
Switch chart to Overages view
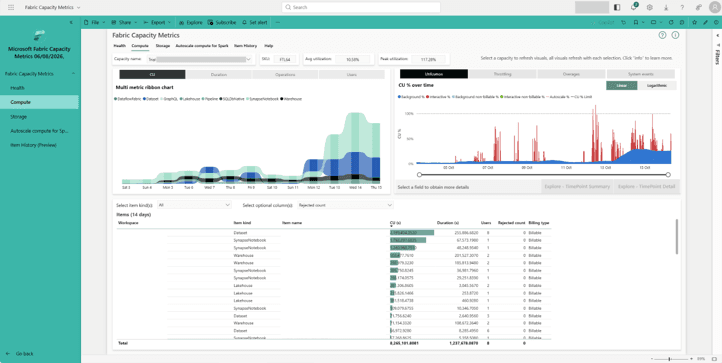pyautogui.click(x=571, y=74)
